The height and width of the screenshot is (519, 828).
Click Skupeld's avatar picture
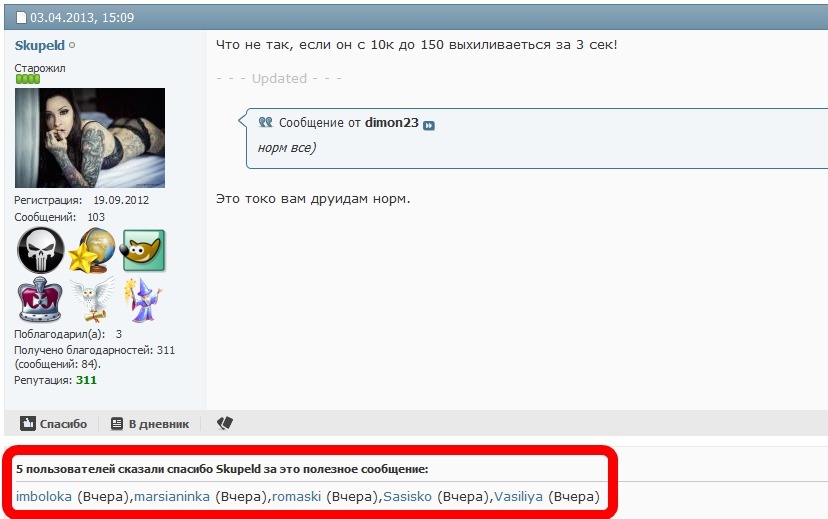[90, 138]
